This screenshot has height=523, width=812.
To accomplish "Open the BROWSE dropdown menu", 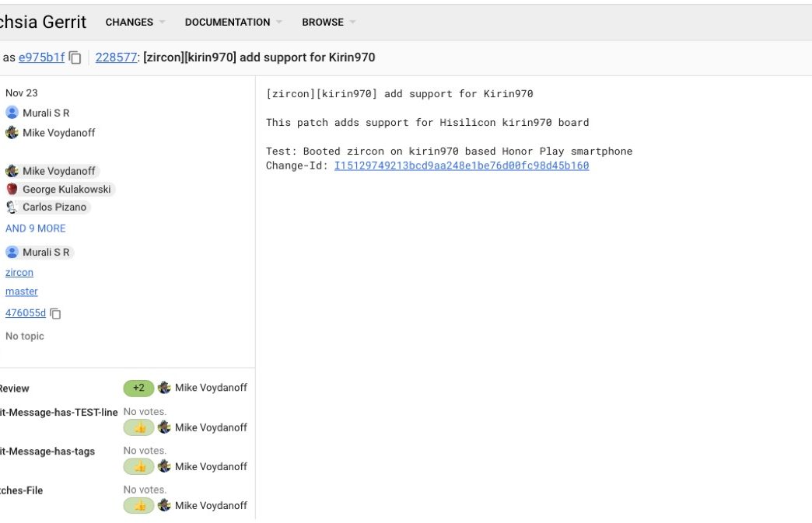I will (328, 22).
